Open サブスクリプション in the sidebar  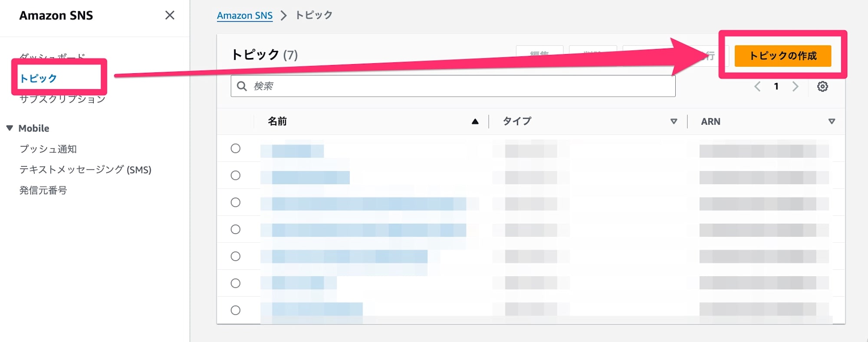coord(62,99)
